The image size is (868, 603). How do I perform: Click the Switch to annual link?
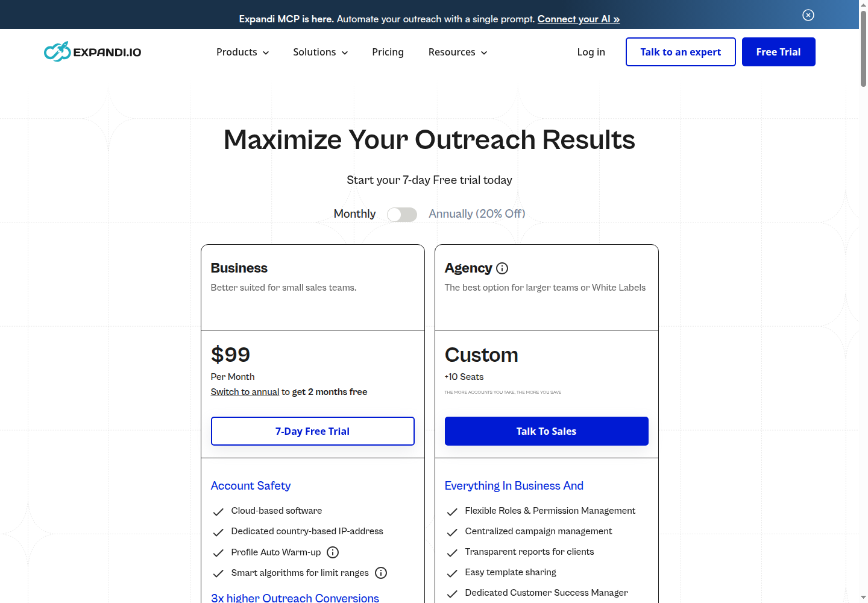coord(245,392)
